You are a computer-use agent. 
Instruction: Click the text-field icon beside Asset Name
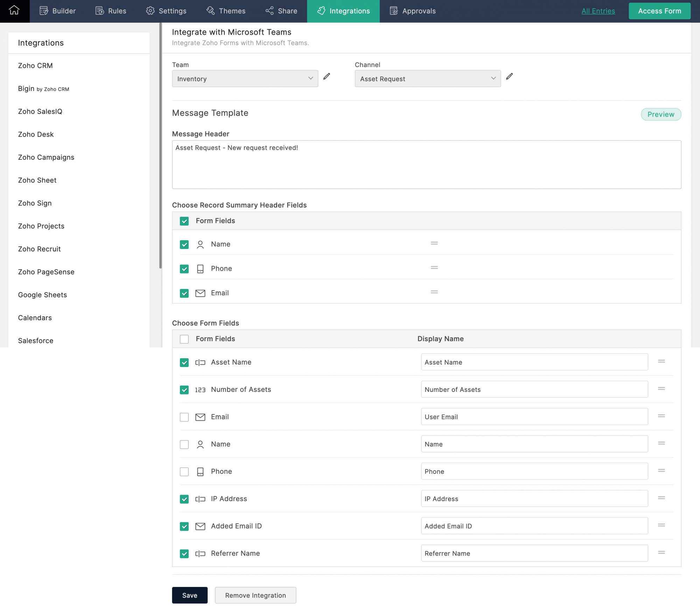(200, 362)
